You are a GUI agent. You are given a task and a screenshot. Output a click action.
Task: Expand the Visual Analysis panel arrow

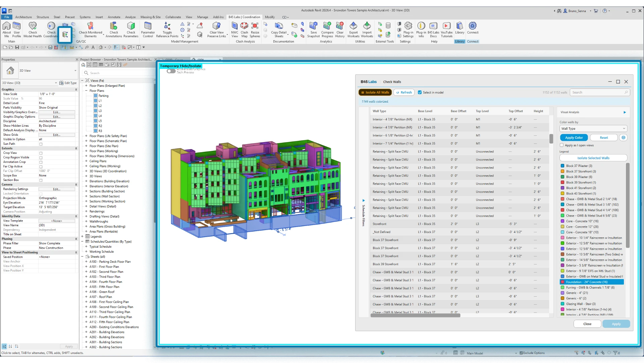pos(625,112)
